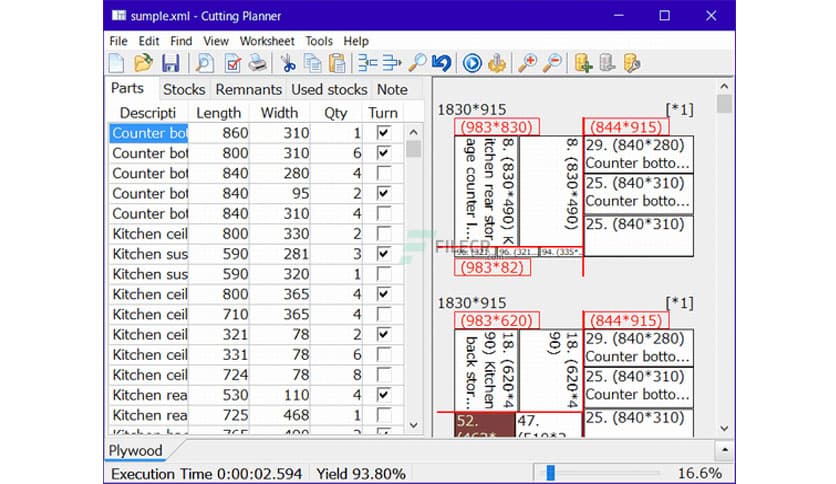836x484 pixels.
Task: Copy using the two pages icon
Action: 312,63
